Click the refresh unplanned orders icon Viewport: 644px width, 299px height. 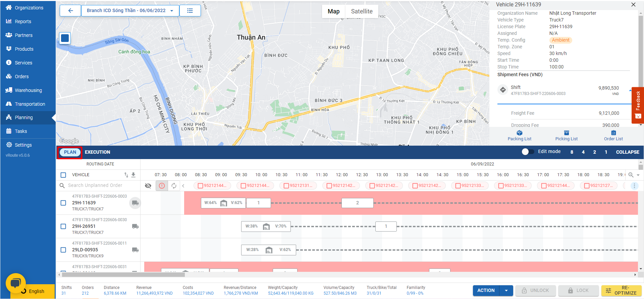coord(174,186)
